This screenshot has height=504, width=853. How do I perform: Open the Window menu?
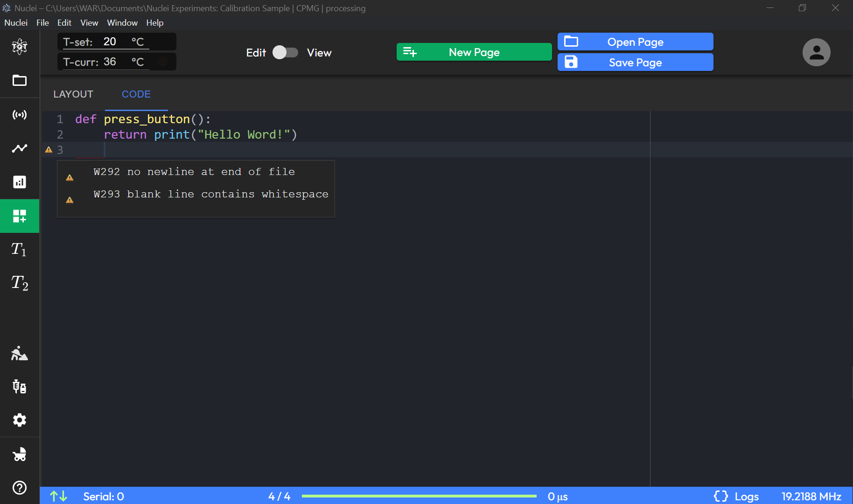click(x=122, y=22)
